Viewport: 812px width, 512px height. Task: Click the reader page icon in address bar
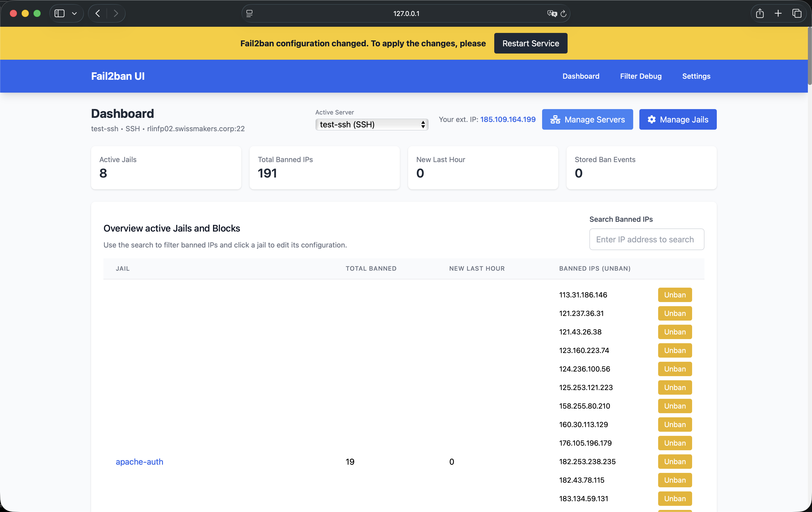(x=249, y=13)
